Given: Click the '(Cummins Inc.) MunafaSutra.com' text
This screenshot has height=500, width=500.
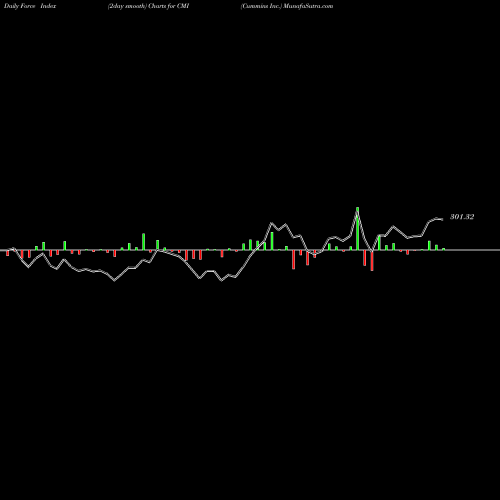Looking at the screenshot, I should click(x=287, y=6).
